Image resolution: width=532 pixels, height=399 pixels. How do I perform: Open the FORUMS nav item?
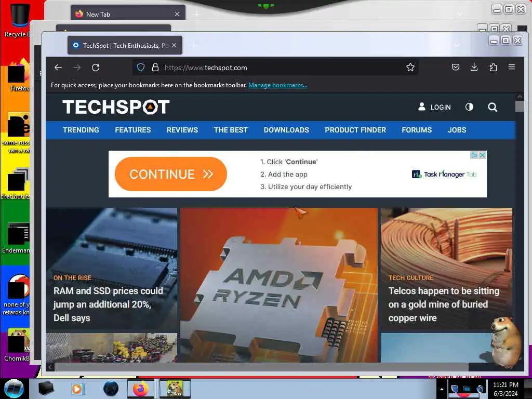417,130
